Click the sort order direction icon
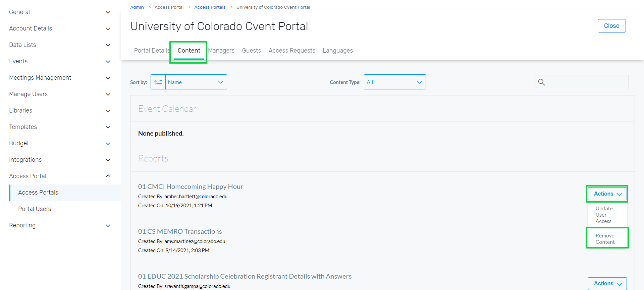The image size is (644, 290). [158, 82]
